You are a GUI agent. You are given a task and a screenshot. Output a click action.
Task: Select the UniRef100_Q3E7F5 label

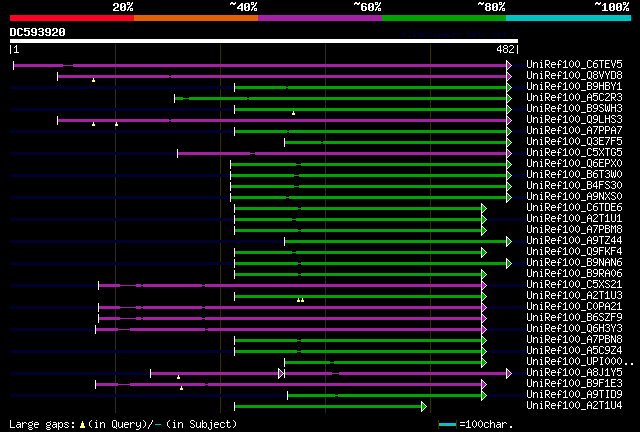574,142
